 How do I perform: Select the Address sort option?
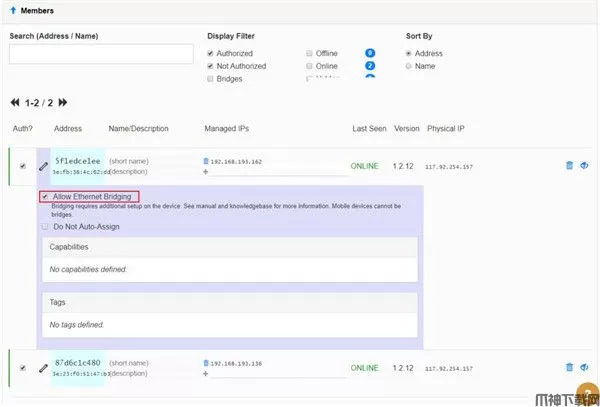pos(409,53)
